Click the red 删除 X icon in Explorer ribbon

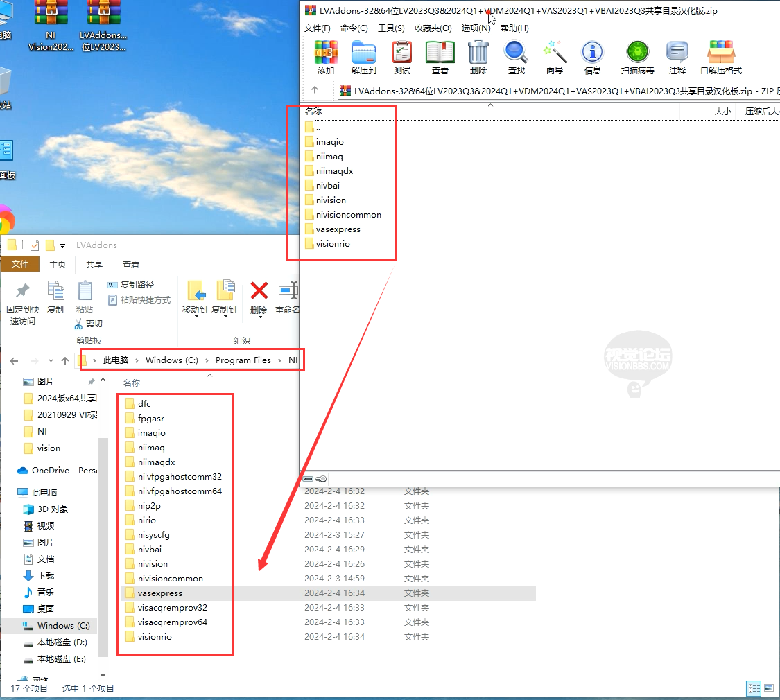click(x=259, y=291)
